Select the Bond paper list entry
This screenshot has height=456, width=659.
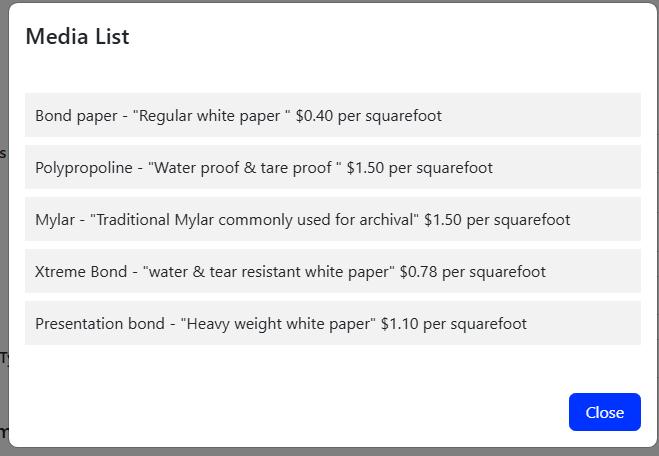coord(332,115)
